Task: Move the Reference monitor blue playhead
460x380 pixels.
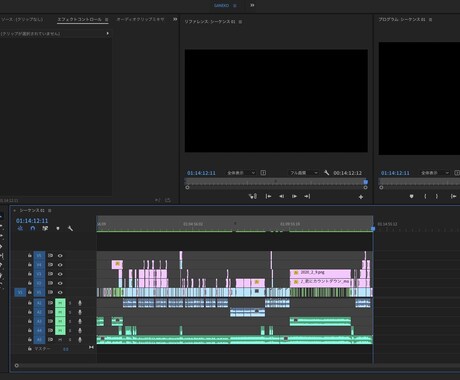Action: tap(366, 182)
